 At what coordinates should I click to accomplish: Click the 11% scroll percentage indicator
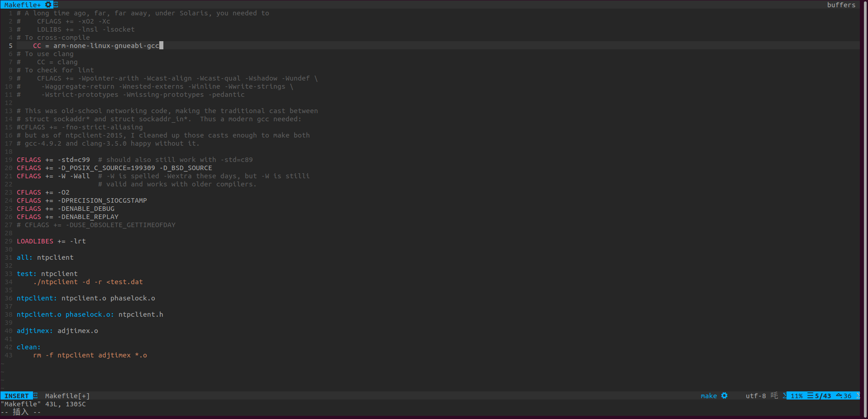(796, 395)
